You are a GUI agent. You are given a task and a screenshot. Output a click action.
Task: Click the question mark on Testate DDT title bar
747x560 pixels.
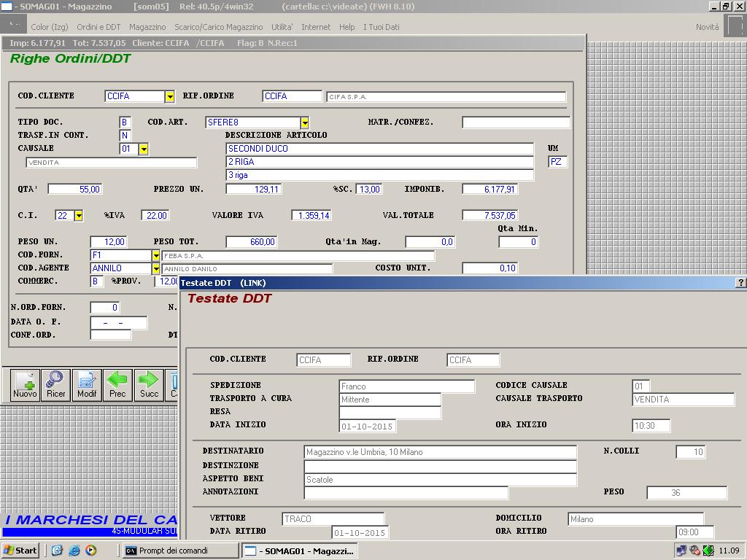click(740, 282)
